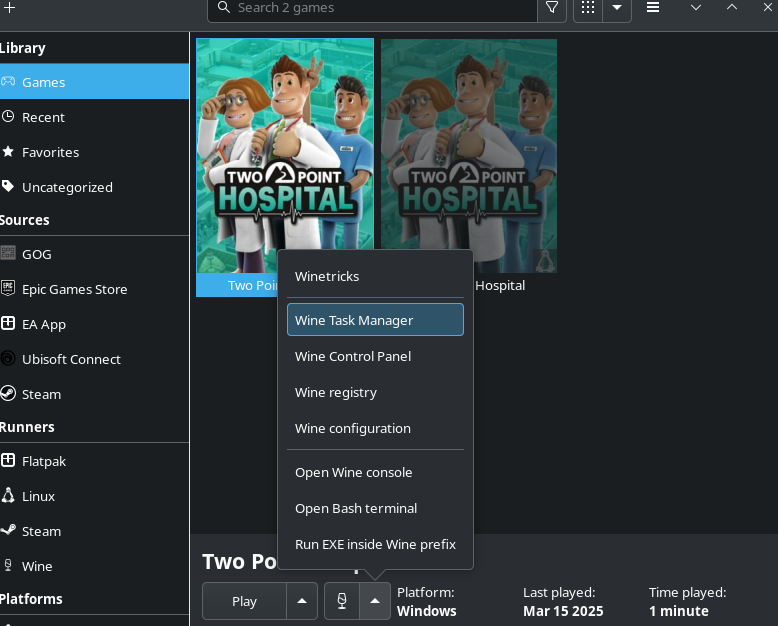778x626 pixels.
Task: Click the gamepad icon next to Games
Action: pos(8,81)
